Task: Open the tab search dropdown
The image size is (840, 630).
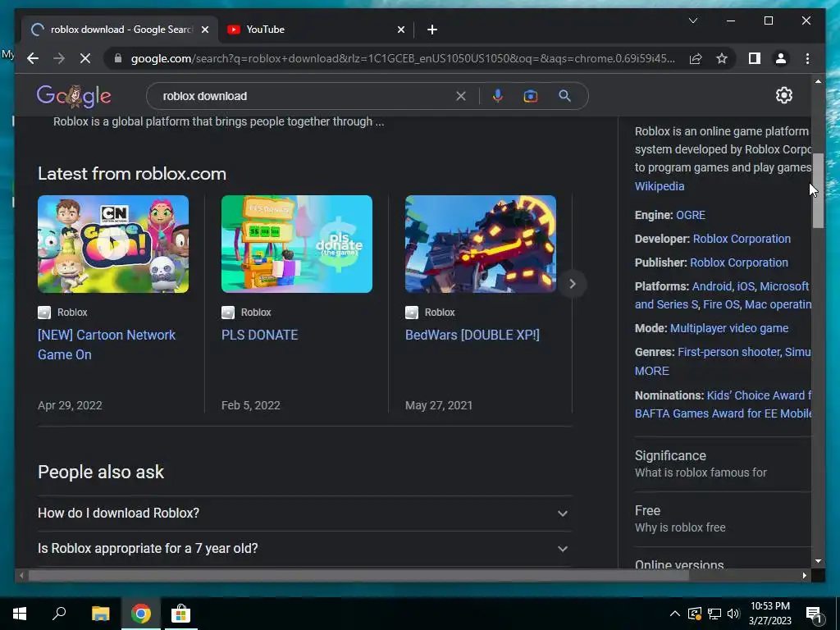Action: click(x=692, y=21)
